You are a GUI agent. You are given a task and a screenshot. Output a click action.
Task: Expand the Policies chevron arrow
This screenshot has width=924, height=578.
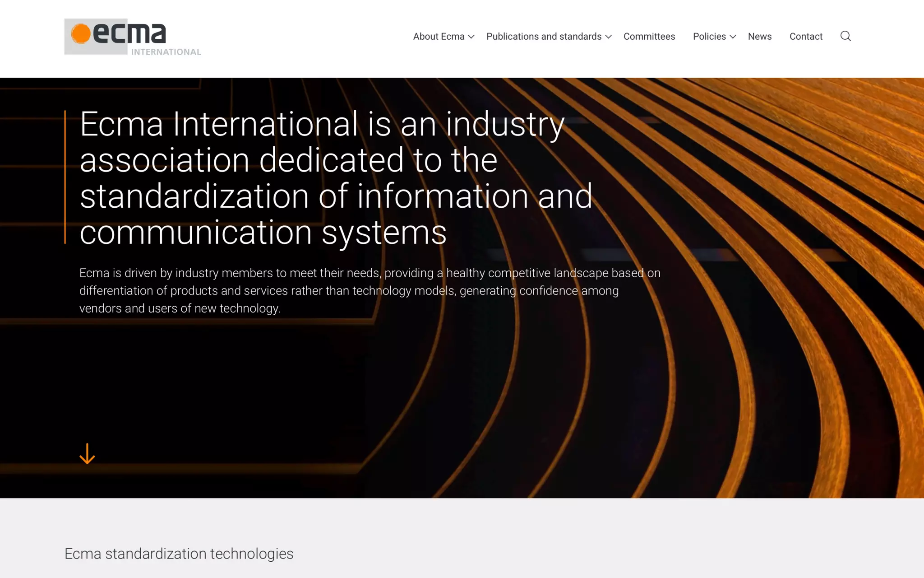pyautogui.click(x=733, y=37)
